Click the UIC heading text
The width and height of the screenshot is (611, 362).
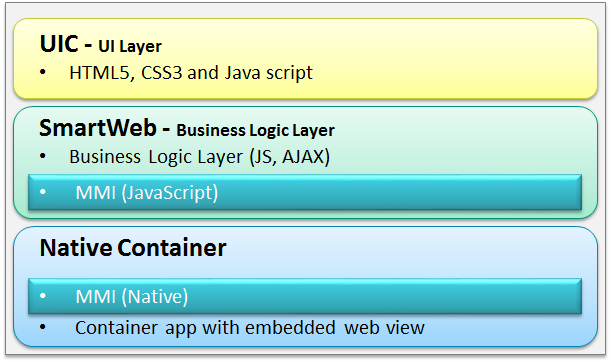[x=59, y=44]
